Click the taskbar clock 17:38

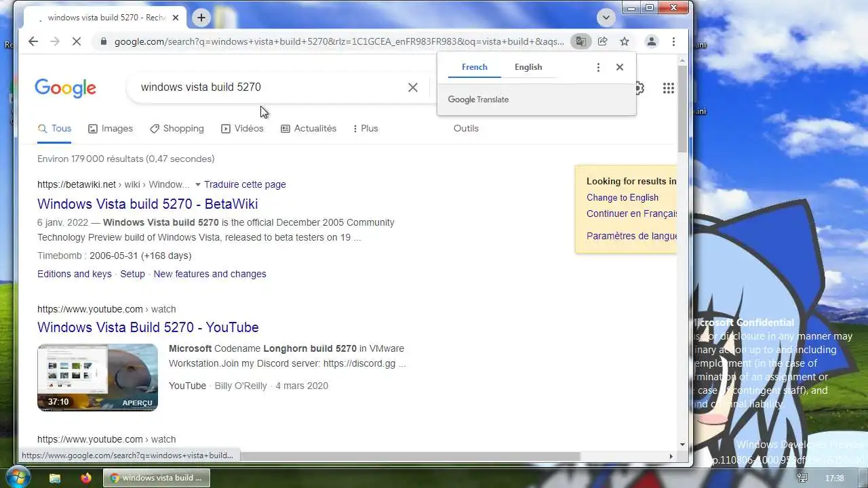click(x=835, y=478)
